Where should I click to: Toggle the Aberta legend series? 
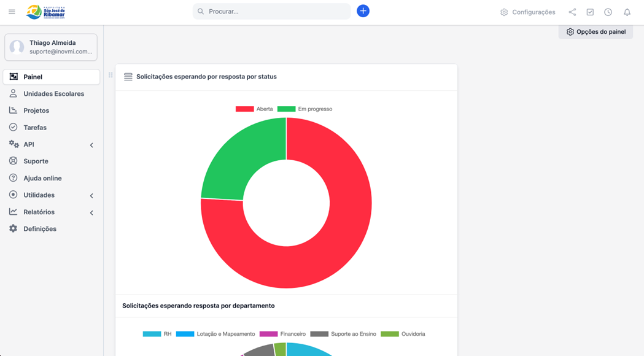coord(254,109)
